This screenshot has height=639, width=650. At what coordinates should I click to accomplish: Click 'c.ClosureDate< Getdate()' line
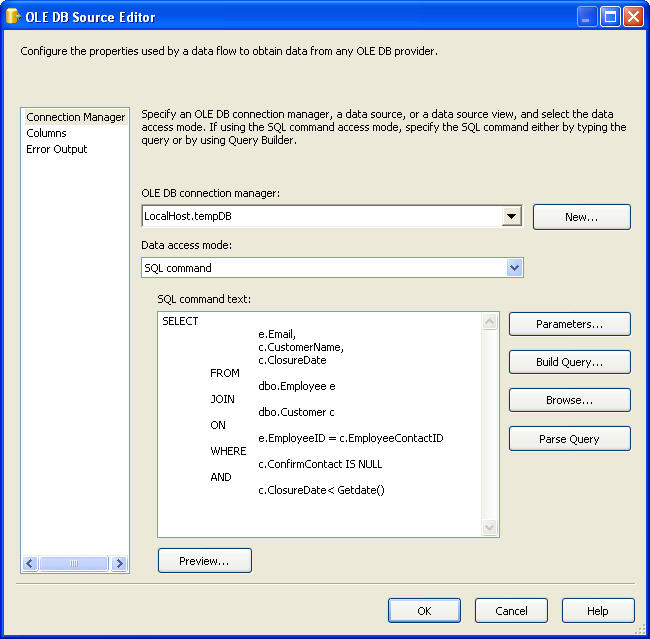click(x=321, y=490)
